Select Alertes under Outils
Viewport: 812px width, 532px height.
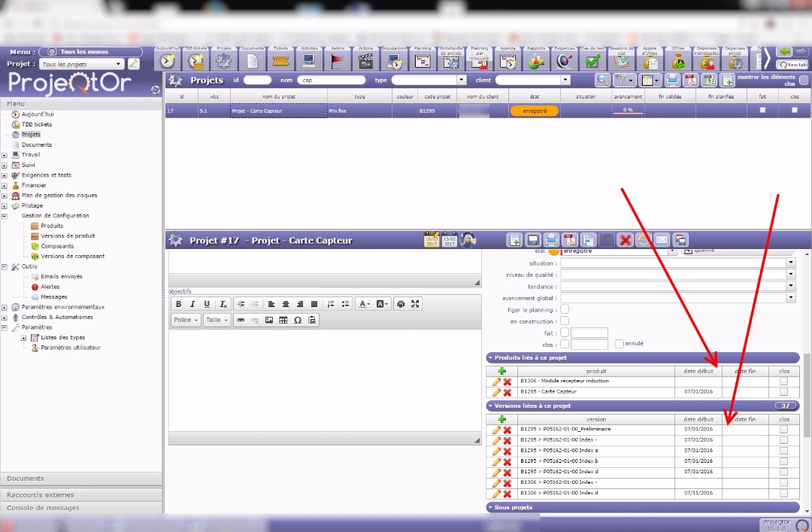click(x=50, y=287)
